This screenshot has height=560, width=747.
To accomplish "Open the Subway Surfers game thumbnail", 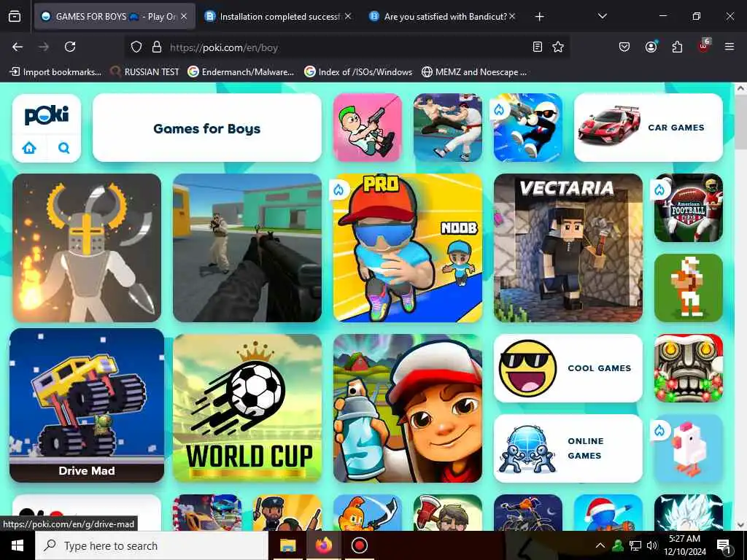I will tap(408, 408).
